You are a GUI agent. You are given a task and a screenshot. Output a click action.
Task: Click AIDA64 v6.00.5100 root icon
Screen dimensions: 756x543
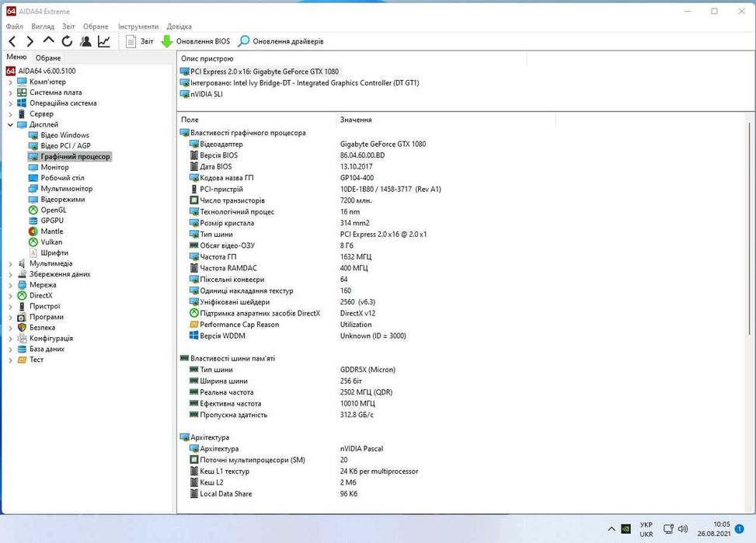coord(11,71)
